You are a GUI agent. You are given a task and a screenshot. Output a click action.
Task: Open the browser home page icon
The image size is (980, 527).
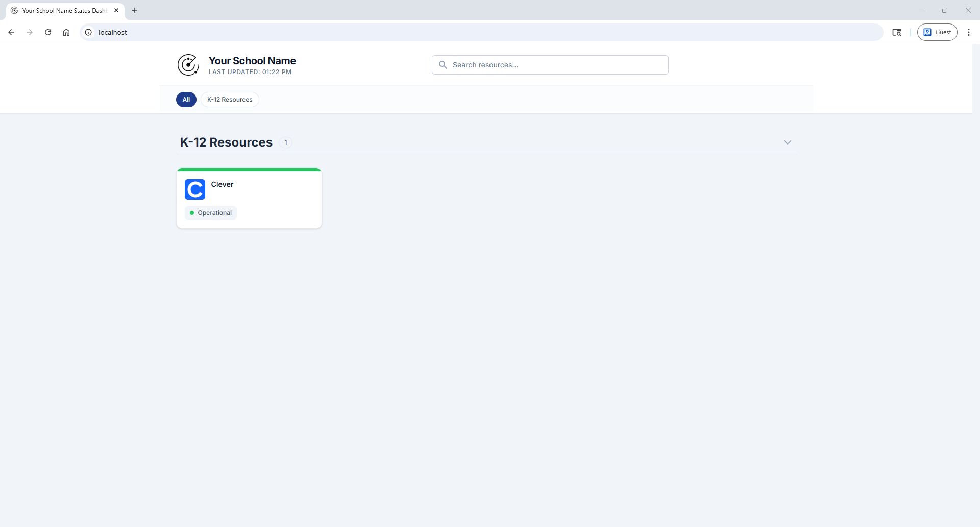66,32
